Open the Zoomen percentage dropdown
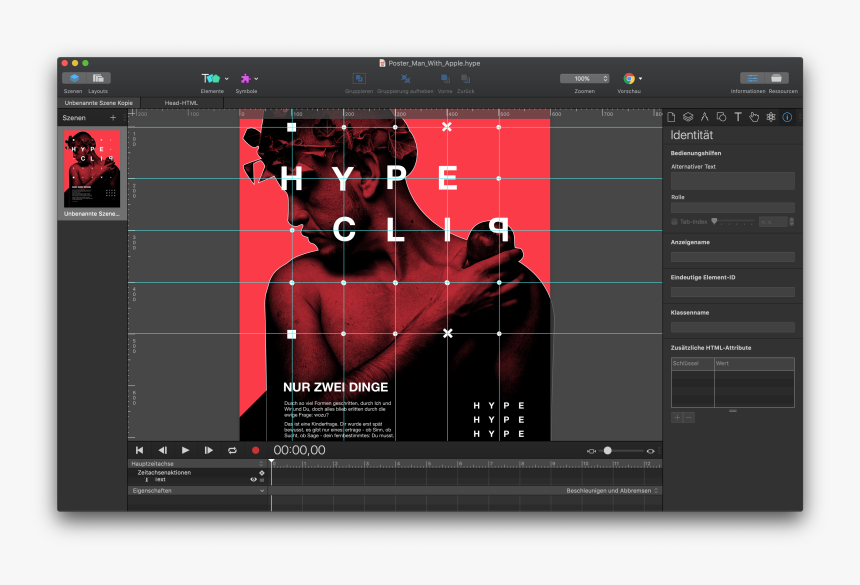Image resolution: width=860 pixels, height=585 pixels. [x=583, y=78]
